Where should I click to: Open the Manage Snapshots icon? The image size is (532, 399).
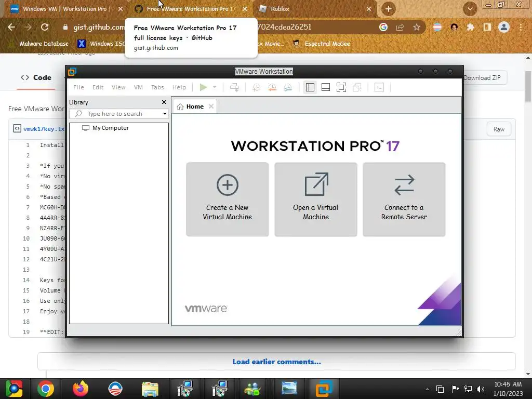[x=288, y=87]
